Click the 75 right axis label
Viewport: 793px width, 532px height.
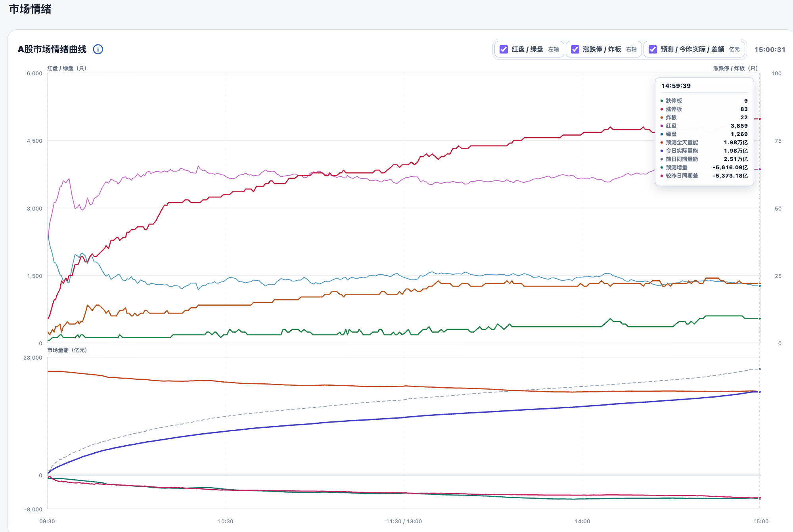pos(778,141)
